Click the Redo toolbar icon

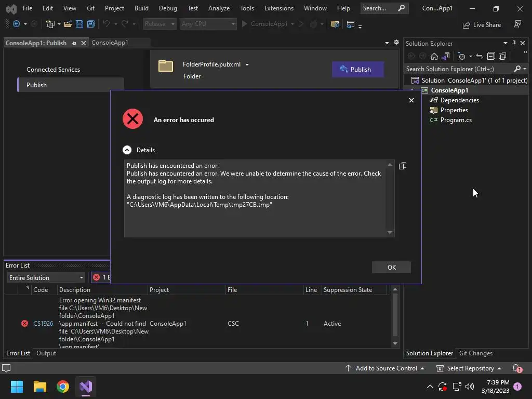click(x=125, y=24)
